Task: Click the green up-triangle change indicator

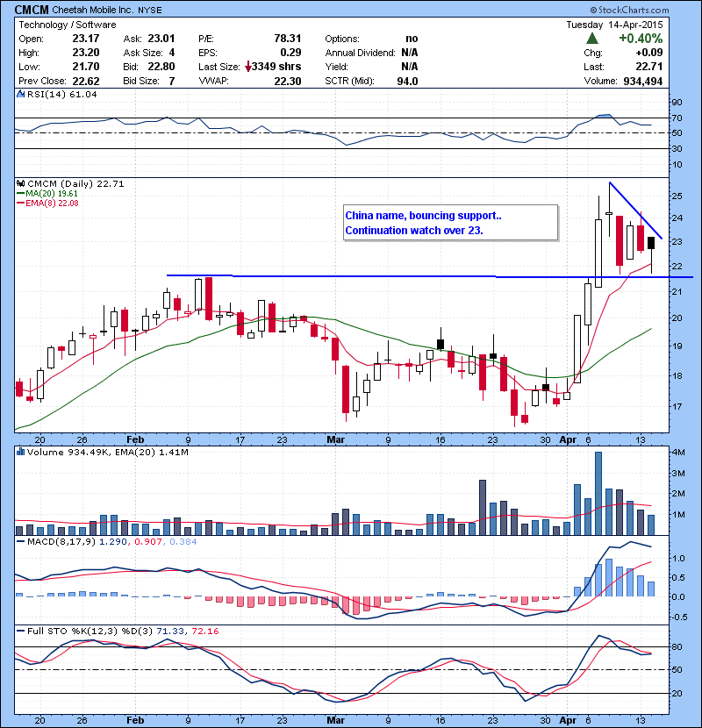Action: (592, 38)
